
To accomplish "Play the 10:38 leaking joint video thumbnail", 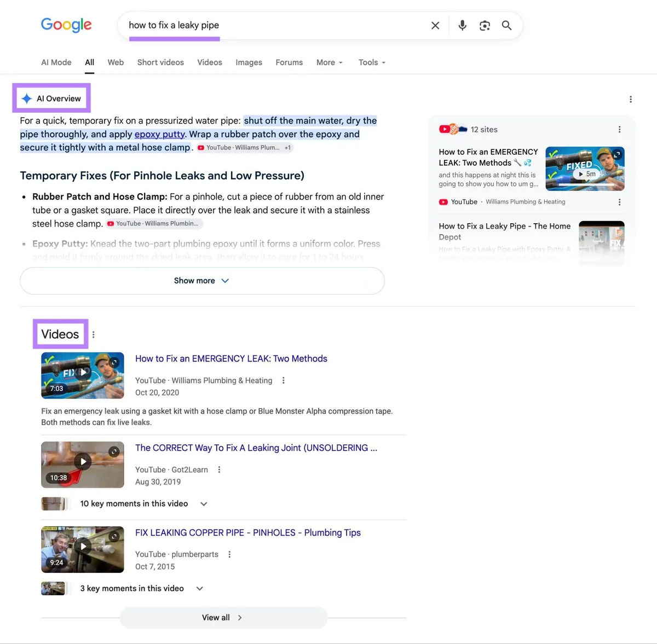I will [83, 465].
